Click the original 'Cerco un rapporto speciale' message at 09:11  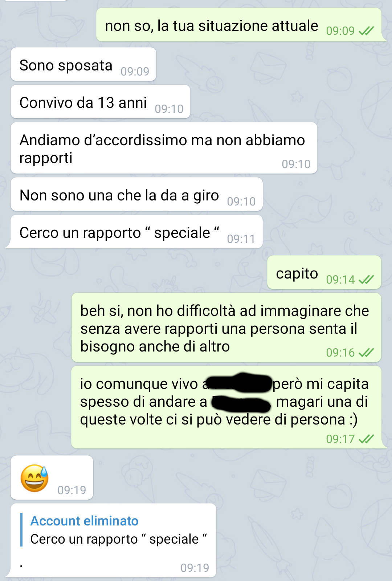click(x=136, y=232)
